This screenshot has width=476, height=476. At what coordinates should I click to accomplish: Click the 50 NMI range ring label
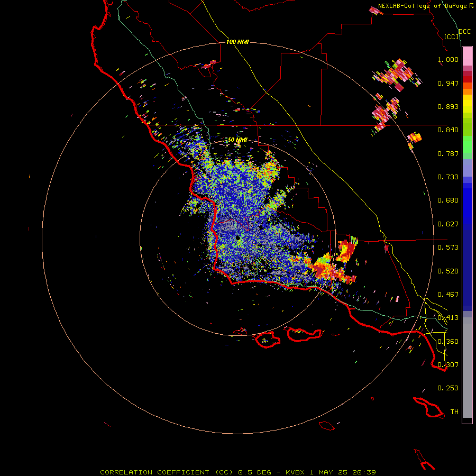237,140
